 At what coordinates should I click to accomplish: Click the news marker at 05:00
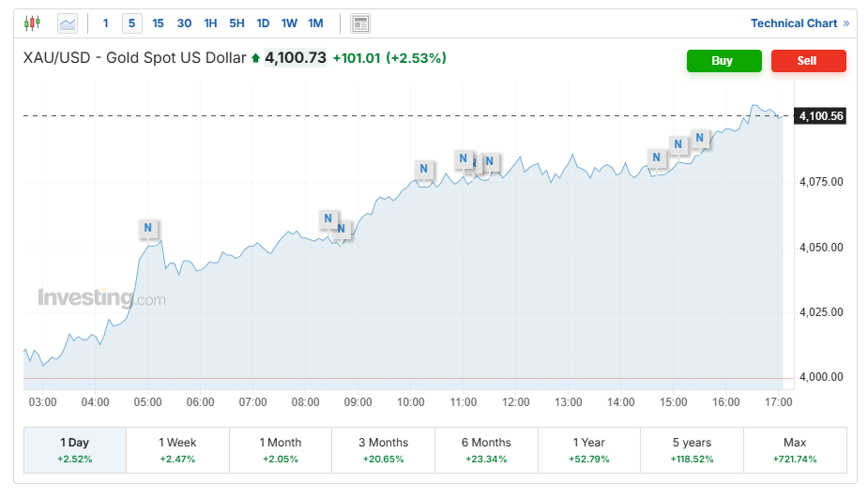click(x=148, y=227)
